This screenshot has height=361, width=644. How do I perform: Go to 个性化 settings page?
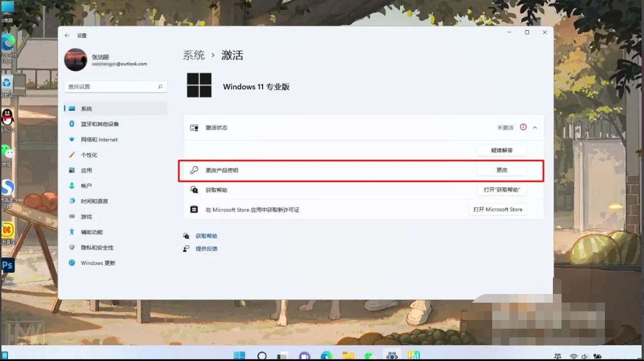tap(89, 155)
